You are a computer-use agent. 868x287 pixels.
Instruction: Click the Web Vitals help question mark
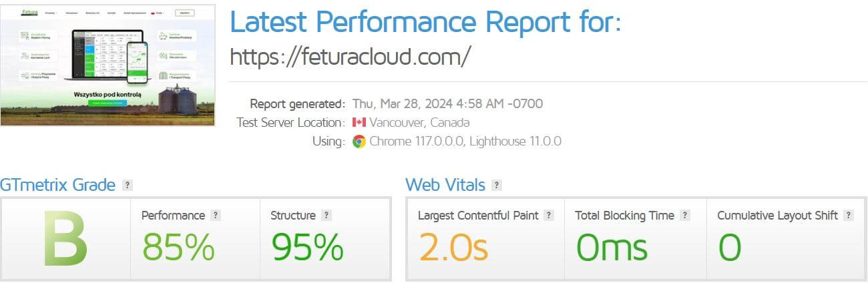tap(497, 186)
